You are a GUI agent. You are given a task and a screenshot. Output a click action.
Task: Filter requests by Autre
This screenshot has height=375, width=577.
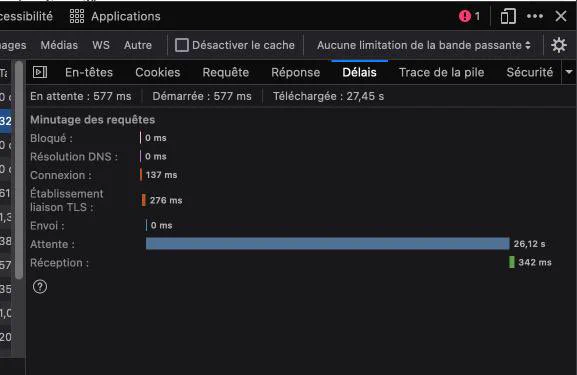click(138, 45)
